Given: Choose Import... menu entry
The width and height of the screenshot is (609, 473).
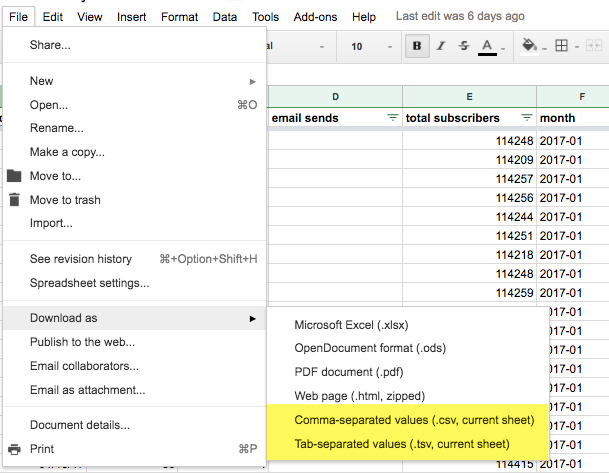Looking at the screenshot, I should tap(134, 223).
